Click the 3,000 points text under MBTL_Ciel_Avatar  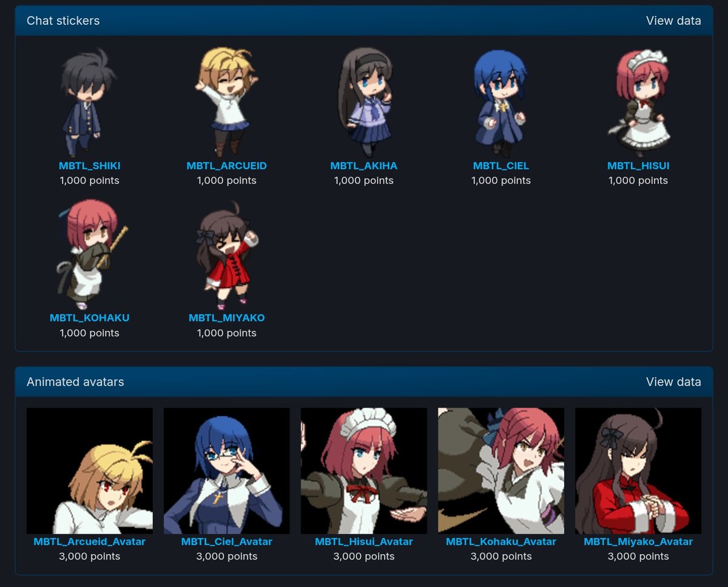point(227,557)
